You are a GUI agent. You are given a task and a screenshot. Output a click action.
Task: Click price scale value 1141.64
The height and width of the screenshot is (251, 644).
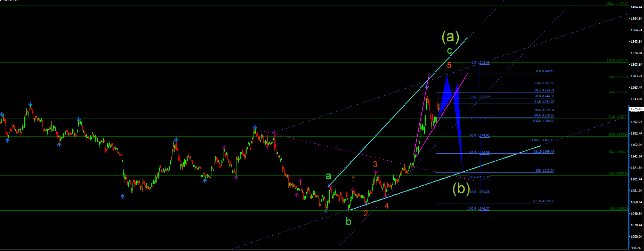[x=636, y=156]
